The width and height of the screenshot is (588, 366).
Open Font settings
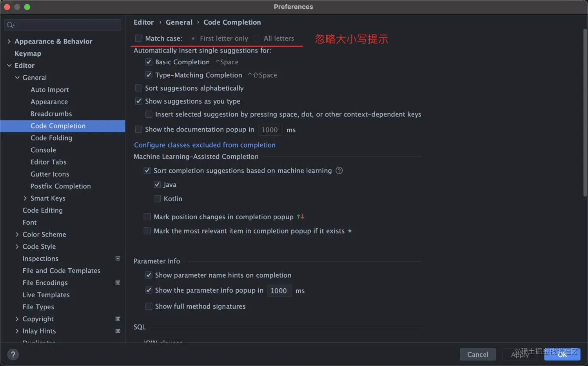click(x=29, y=222)
